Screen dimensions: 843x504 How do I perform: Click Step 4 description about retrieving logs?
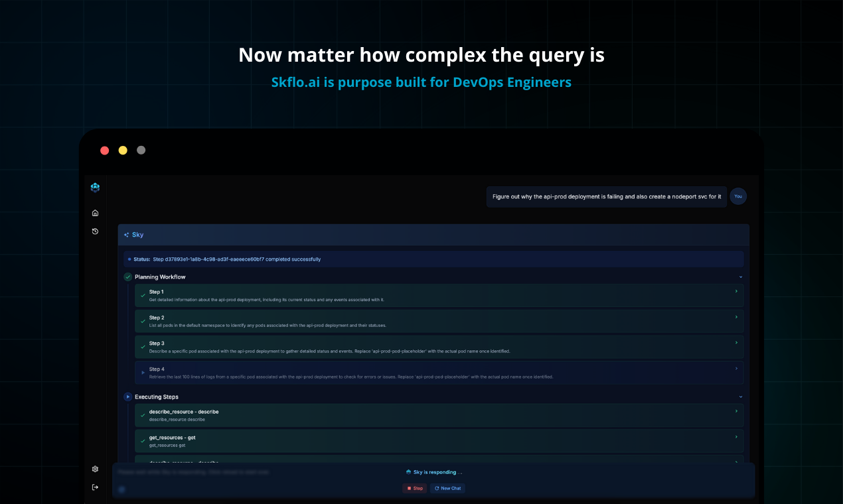pyautogui.click(x=351, y=377)
